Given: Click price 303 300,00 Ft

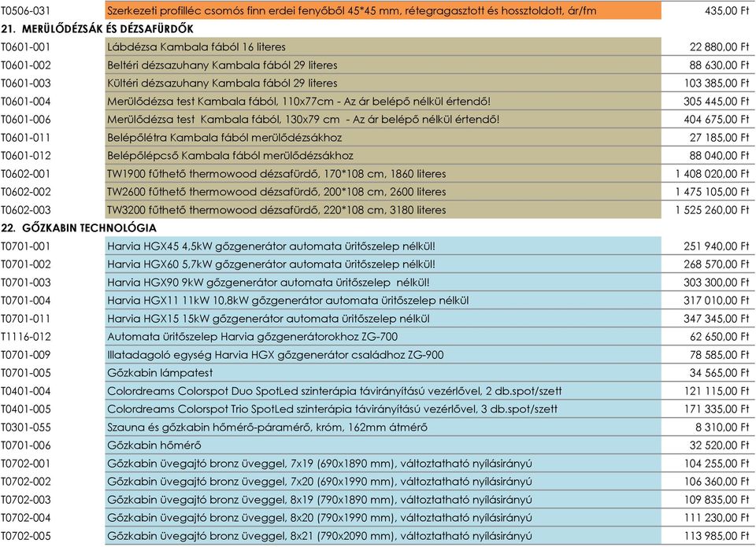Looking at the screenshot, I should click(x=717, y=283).
